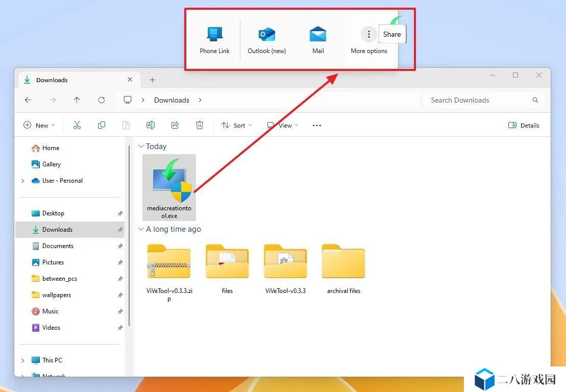Close the Downloads tab
This screenshot has height=392, width=566.
click(130, 80)
